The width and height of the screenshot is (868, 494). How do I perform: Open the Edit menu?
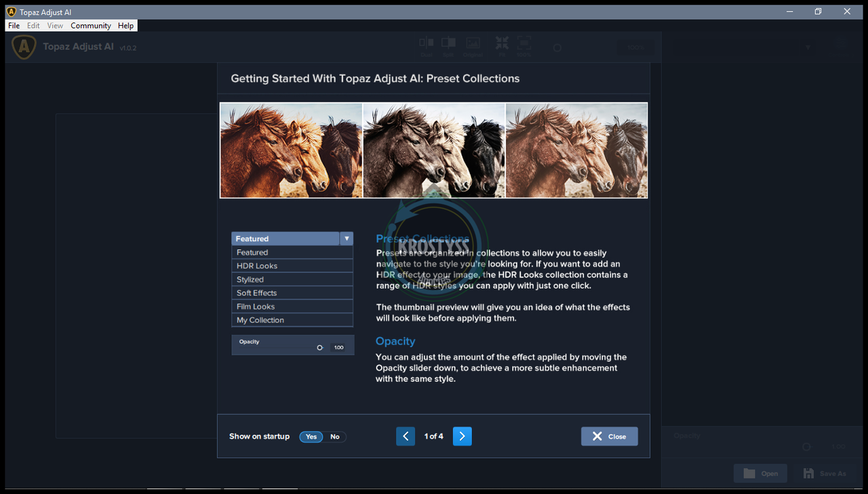coord(33,26)
